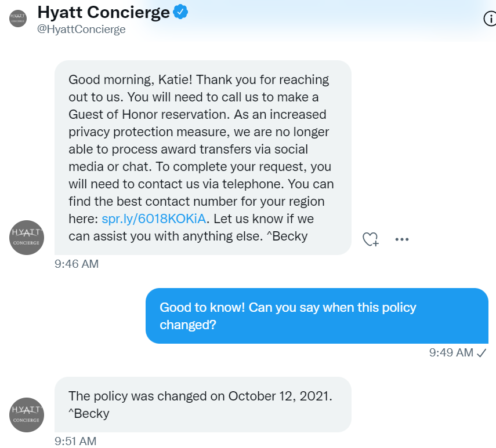
Task: Click the Hyatt avatar beside the 9:46 AM message
Action: 26,238
